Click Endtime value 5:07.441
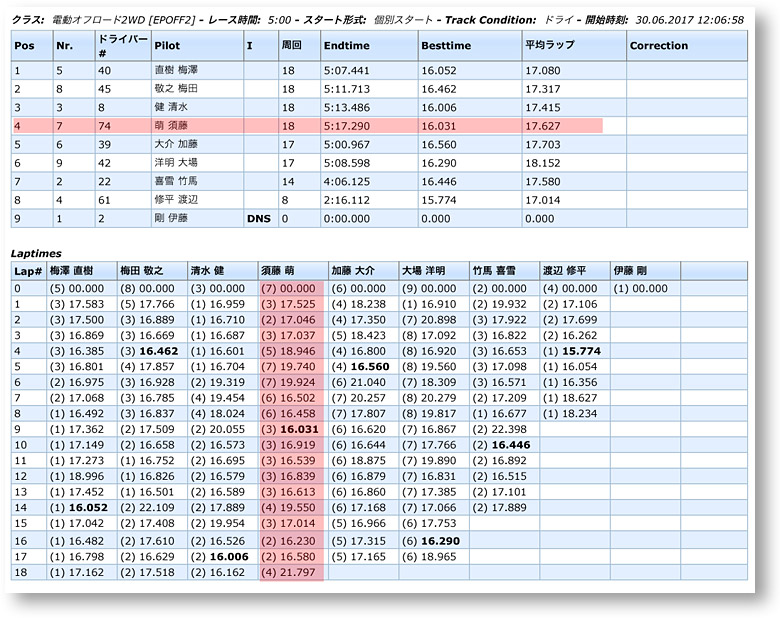The height and width of the screenshot is (618, 780). click(x=347, y=71)
